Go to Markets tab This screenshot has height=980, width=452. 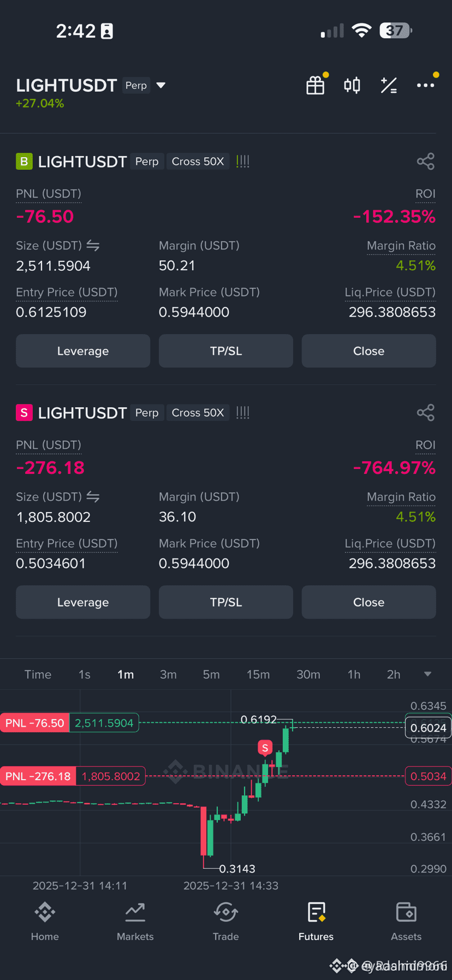[x=135, y=922]
